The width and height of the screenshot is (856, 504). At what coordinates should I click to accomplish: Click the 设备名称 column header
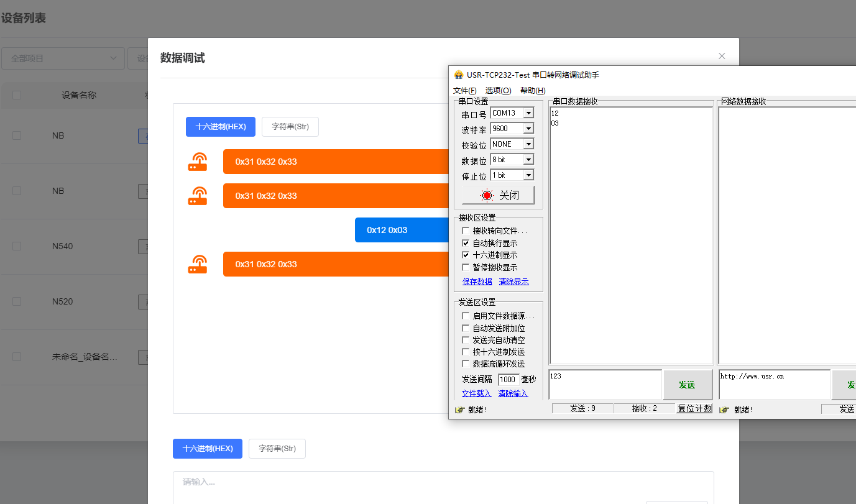(x=79, y=95)
